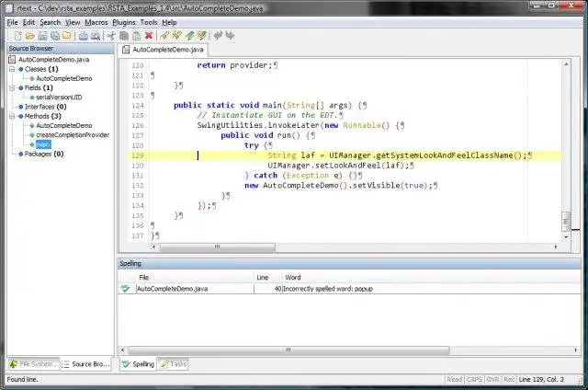Click the OVR indicator in status bar
The width and height of the screenshot is (588, 390).
(x=492, y=380)
